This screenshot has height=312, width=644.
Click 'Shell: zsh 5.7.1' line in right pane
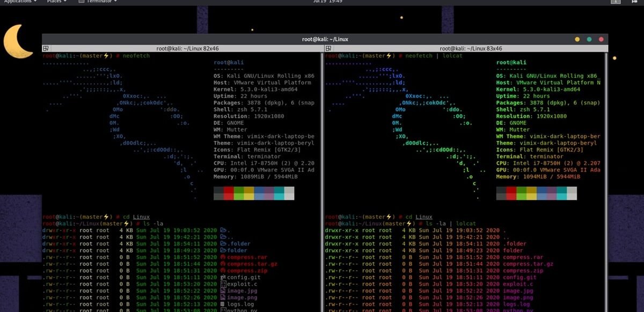pyautogui.click(x=523, y=109)
